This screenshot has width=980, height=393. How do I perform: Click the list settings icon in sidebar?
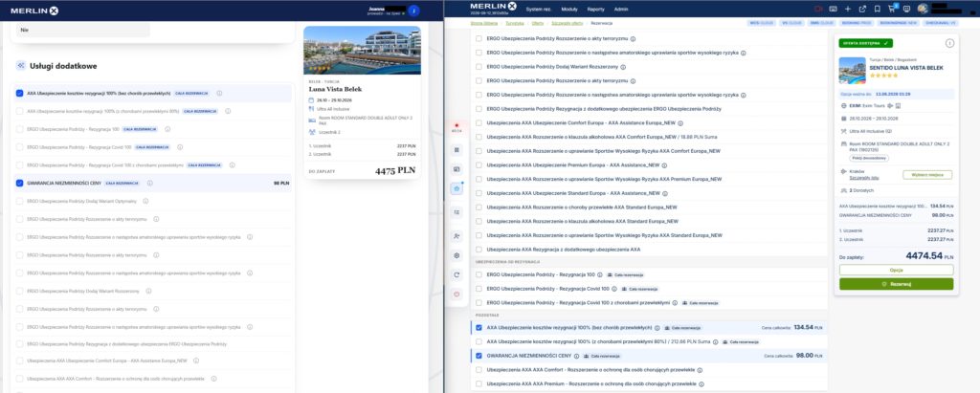click(457, 212)
